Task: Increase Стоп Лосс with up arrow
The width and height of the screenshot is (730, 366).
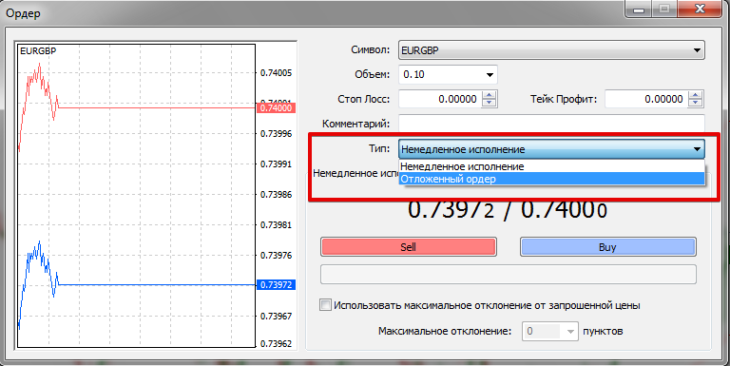Action: 489,95
